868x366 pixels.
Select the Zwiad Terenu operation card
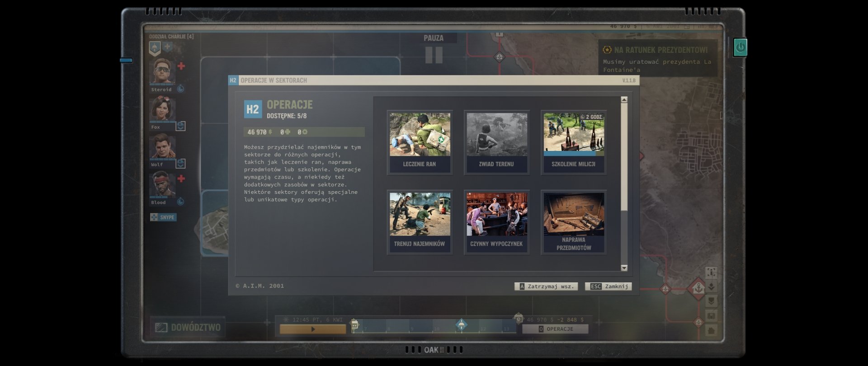(497, 143)
